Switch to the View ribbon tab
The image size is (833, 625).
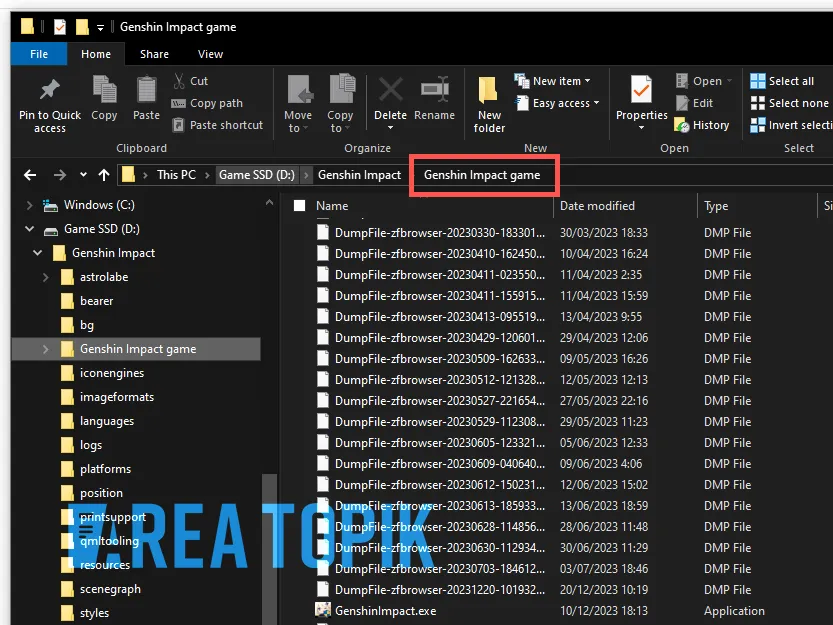210,54
